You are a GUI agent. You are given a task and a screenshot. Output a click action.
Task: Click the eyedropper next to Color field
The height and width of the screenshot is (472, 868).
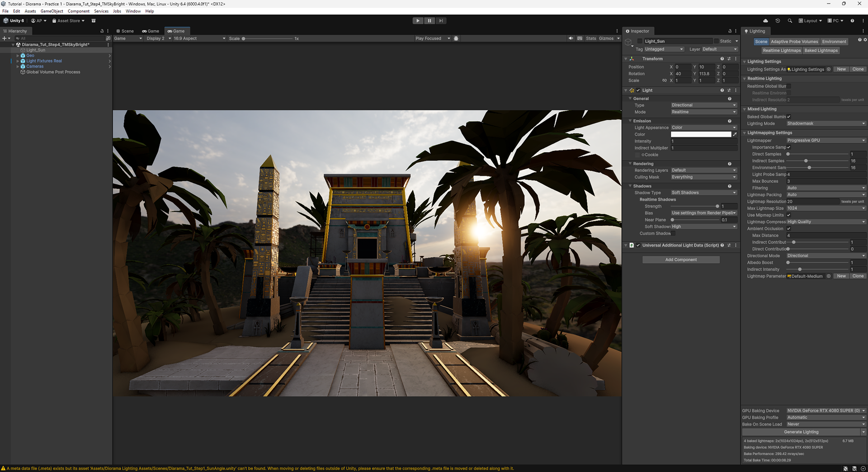tap(735, 134)
